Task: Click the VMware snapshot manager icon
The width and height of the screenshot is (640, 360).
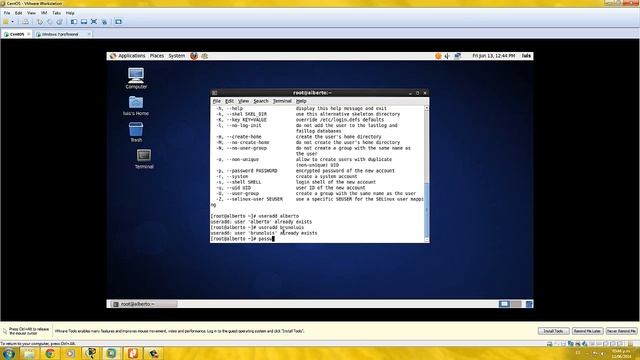Action: (59, 22)
